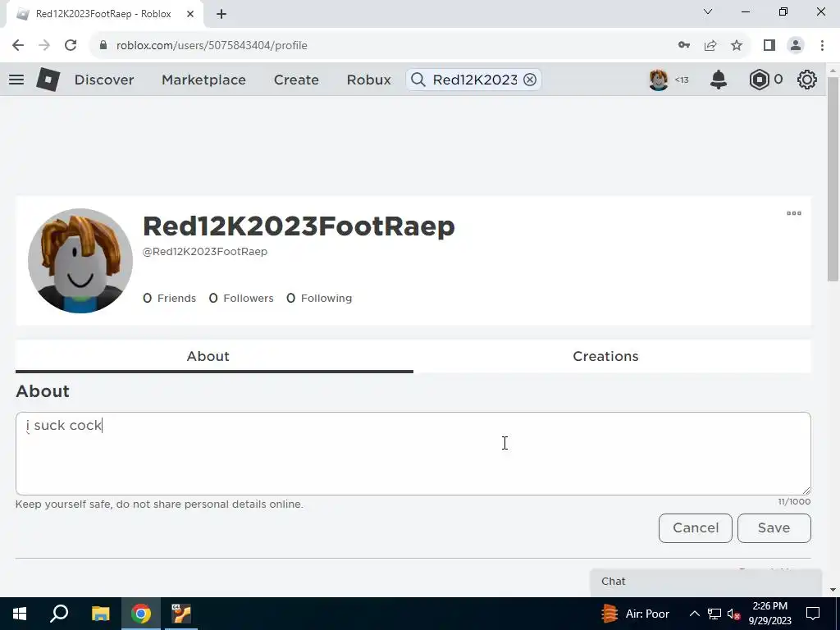Bookmark this page with the star
This screenshot has height=630, width=840.
pyautogui.click(x=737, y=45)
